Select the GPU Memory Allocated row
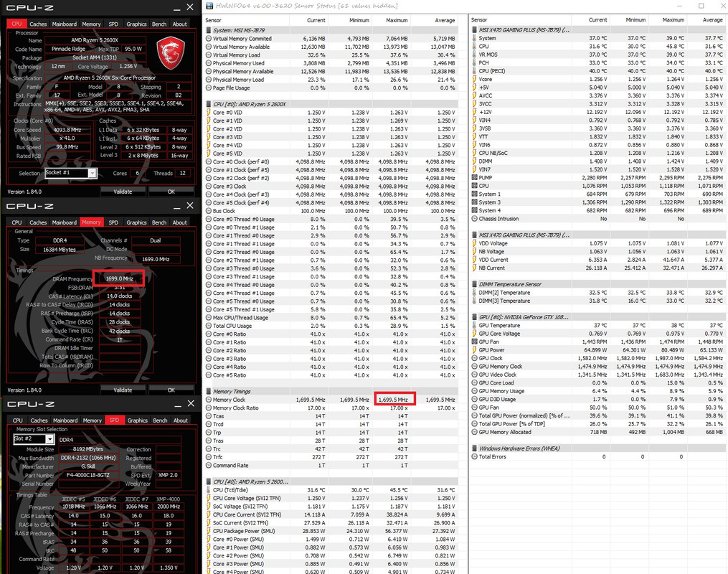The image size is (728, 574). point(598,432)
